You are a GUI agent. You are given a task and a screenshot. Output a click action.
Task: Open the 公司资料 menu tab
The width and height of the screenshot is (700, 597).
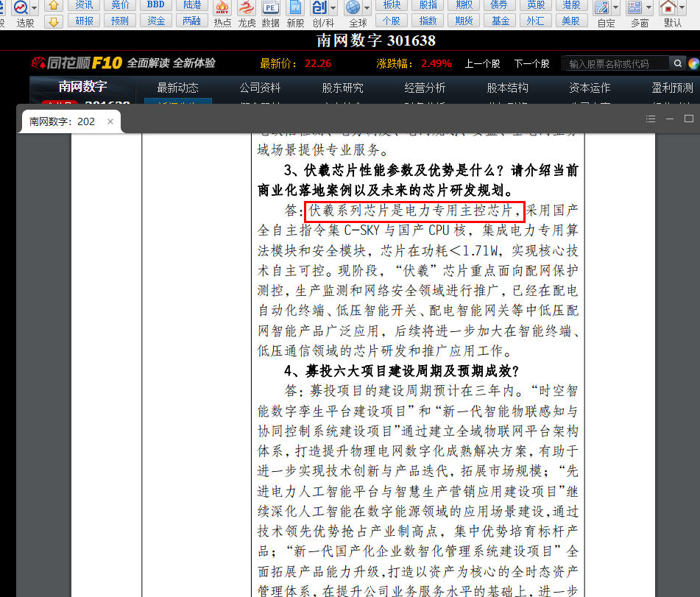(261, 88)
